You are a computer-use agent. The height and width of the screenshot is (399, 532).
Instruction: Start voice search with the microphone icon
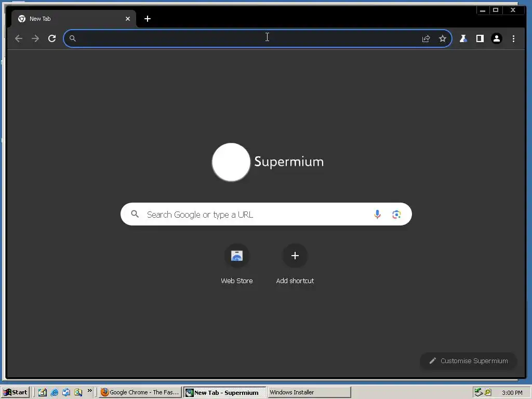point(377,215)
